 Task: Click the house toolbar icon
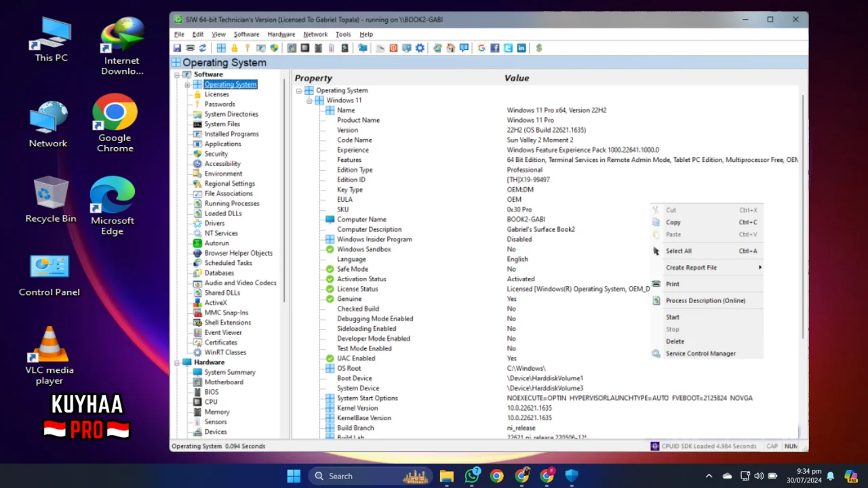450,48
